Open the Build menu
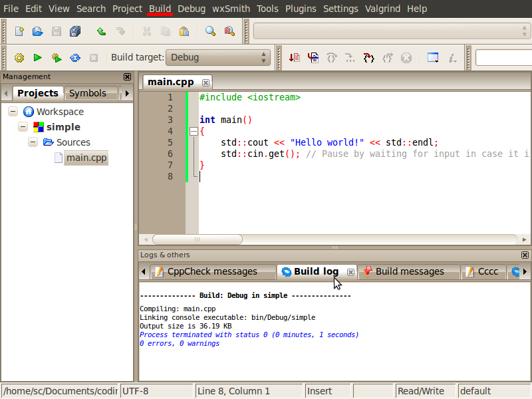The image size is (532, 399). (160, 9)
